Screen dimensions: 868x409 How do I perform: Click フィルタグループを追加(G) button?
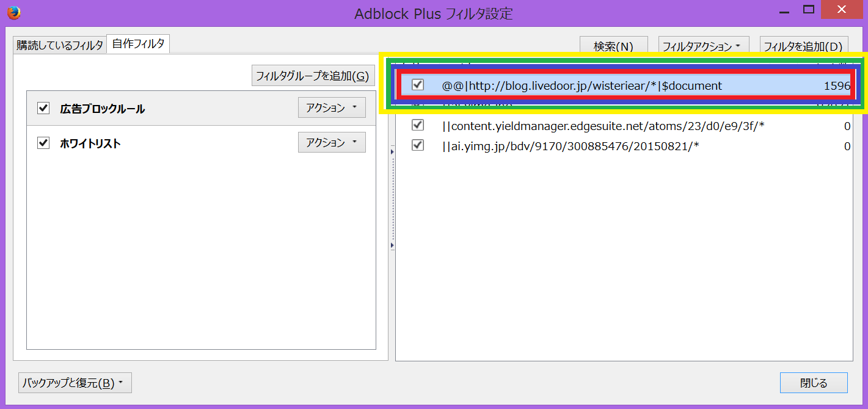(313, 76)
